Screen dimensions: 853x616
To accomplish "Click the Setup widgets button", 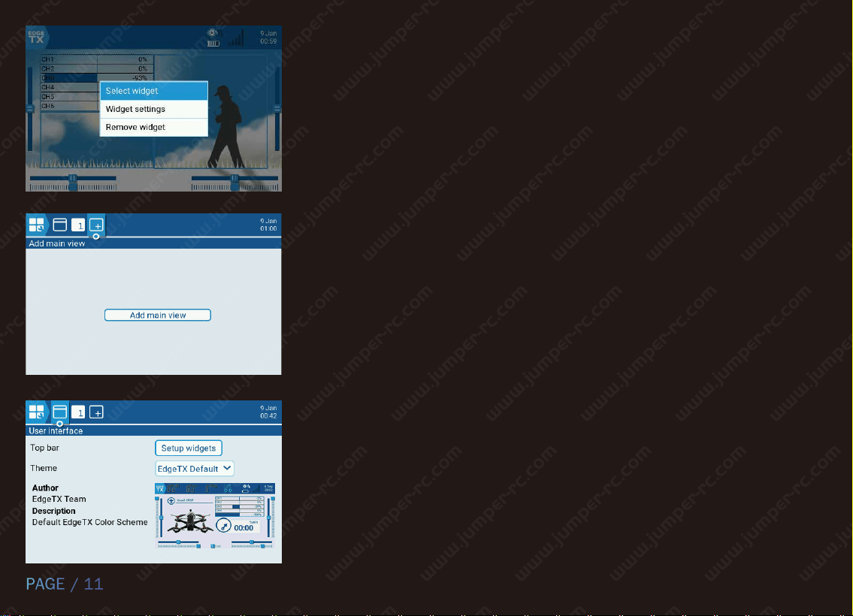I will coord(188,448).
